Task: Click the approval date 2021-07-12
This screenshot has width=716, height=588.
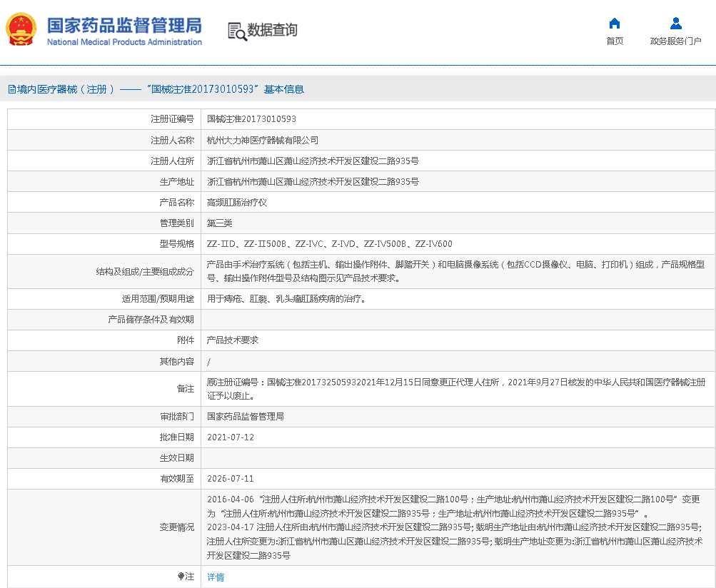Action: [x=231, y=437]
